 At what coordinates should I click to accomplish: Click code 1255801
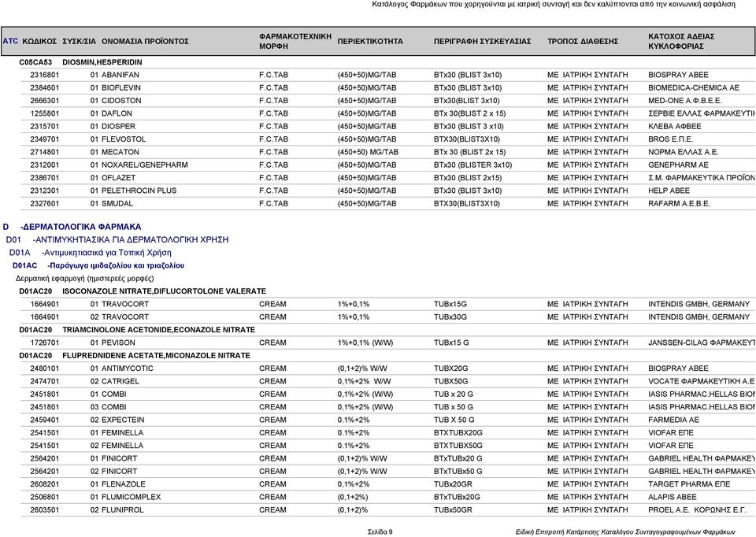pyautogui.click(x=44, y=113)
